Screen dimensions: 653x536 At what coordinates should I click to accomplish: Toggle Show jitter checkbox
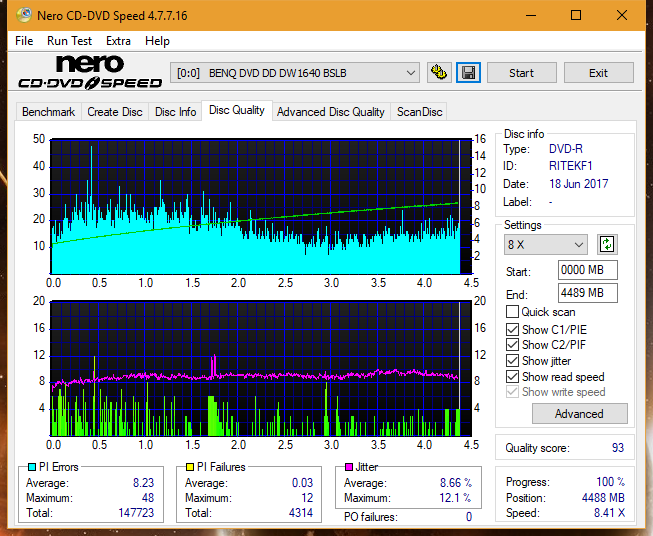coord(512,361)
